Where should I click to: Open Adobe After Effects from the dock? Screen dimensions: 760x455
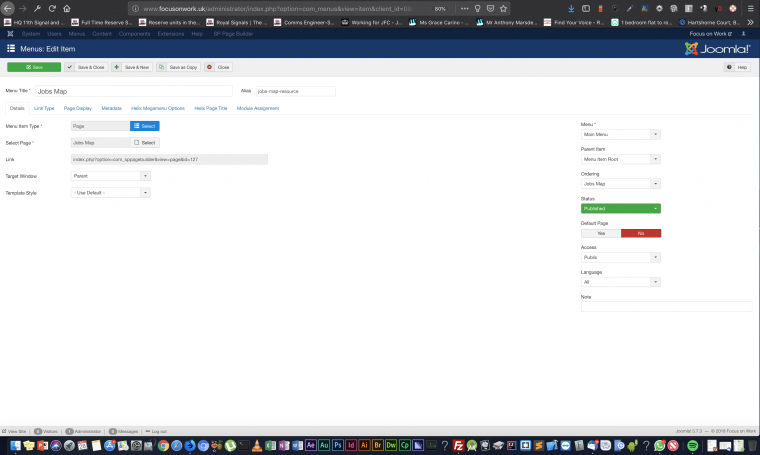point(311,445)
